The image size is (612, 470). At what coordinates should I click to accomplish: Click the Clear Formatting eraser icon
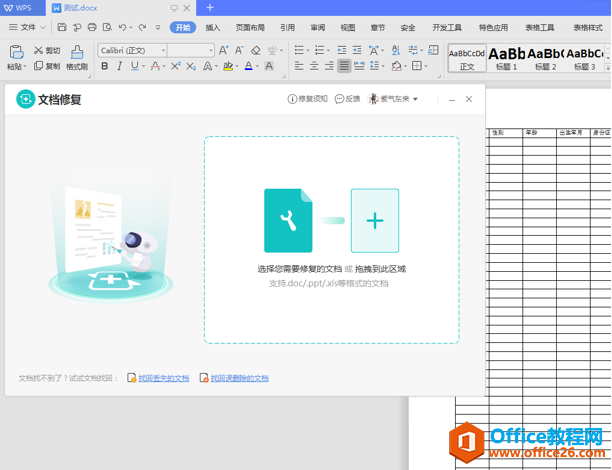pos(256,50)
